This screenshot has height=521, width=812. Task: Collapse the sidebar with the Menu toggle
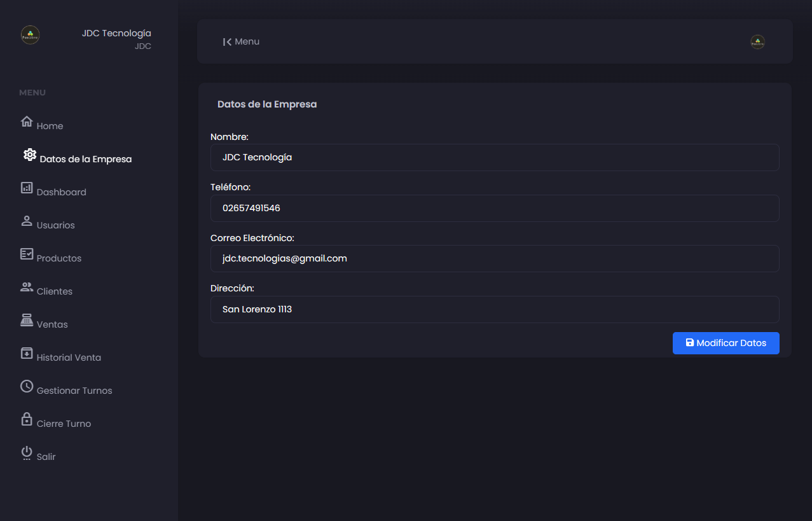click(241, 42)
